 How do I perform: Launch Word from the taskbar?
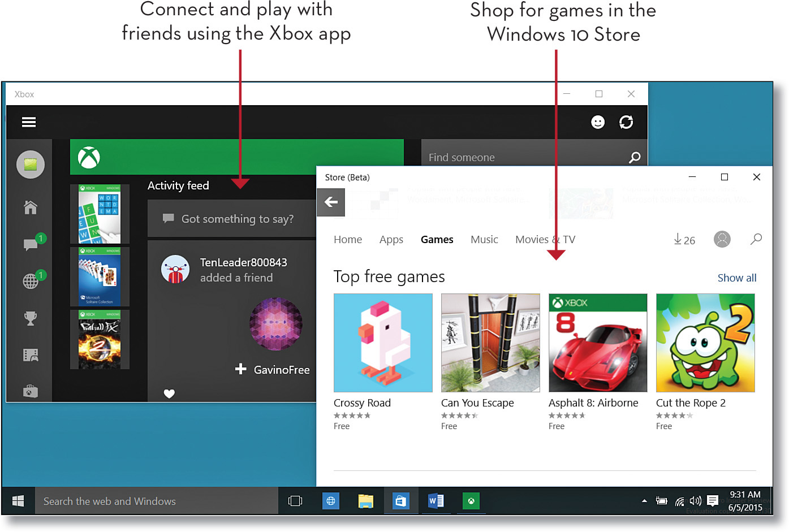(436, 501)
